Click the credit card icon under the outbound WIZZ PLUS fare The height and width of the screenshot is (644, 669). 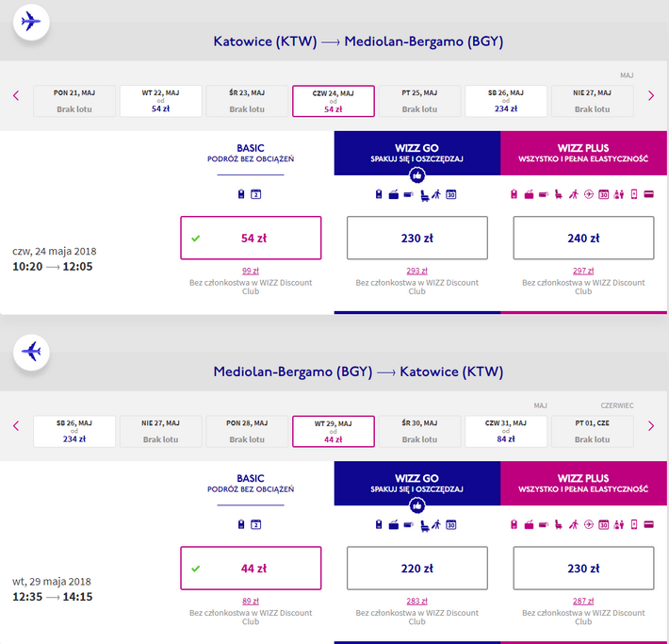coord(648,194)
